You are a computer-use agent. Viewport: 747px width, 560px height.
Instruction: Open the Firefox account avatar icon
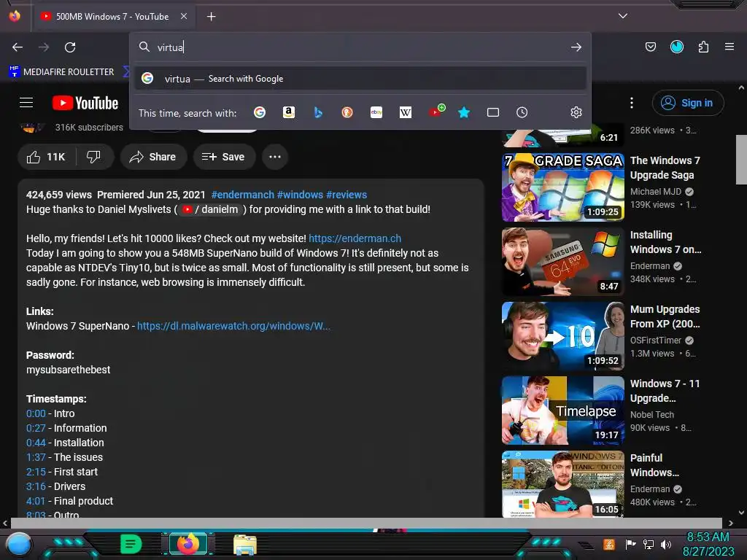(x=676, y=47)
